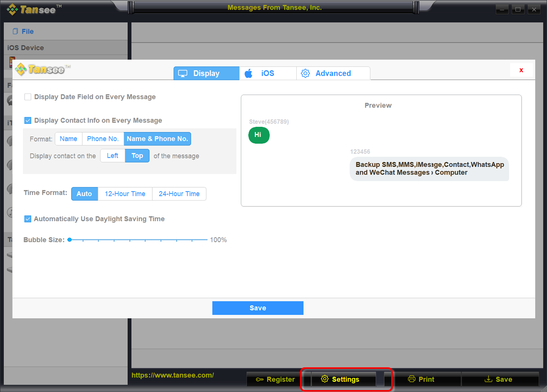Toggle Display Contact Info on Every Message
Screen dimensions: 547x392
click(x=28, y=120)
